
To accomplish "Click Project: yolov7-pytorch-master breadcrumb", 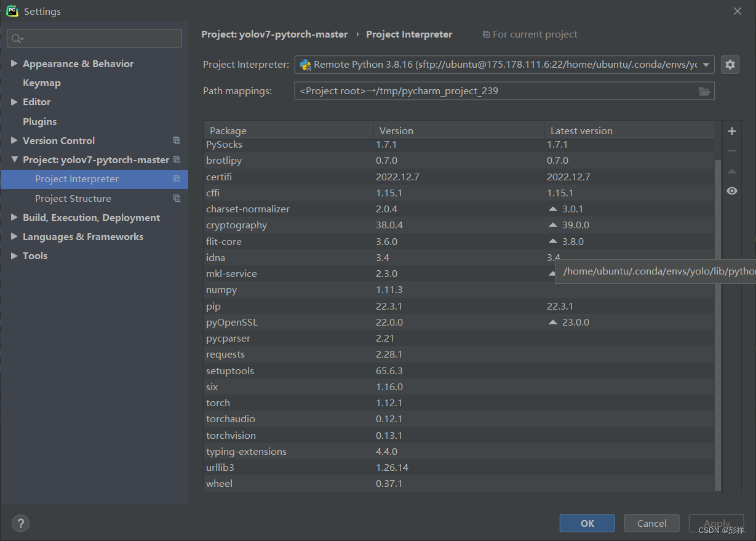I will (x=274, y=34).
